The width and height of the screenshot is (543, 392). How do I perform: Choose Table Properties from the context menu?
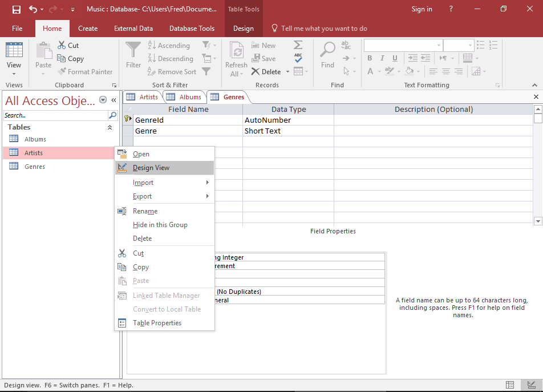tap(165, 323)
